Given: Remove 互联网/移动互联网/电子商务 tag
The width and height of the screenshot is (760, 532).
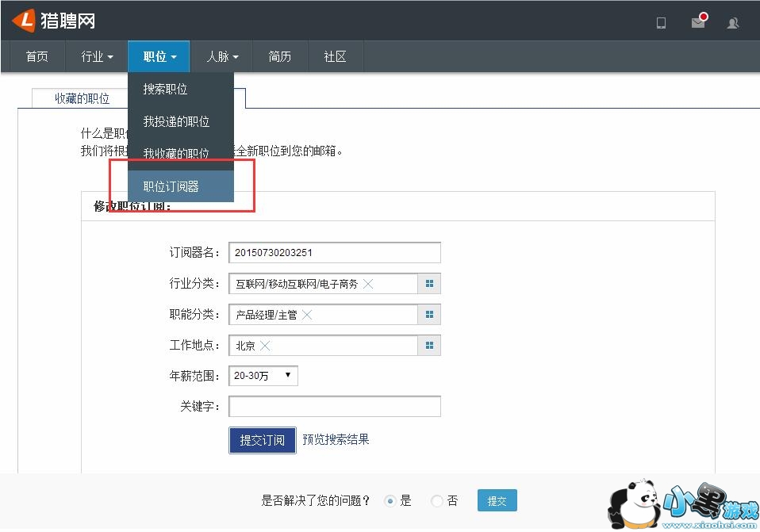Looking at the screenshot, I should (368, 284).
